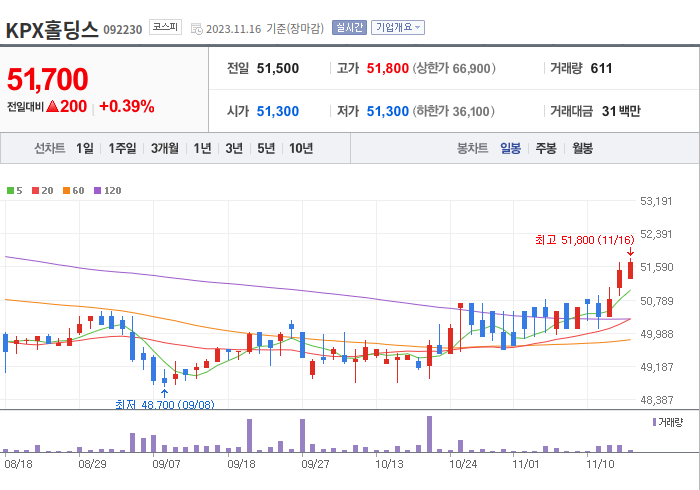Image resolution: width=700 pixels, height=490 pixels.
Task: Click the green 5-day moving average swatch
Action: pos(10,191)
